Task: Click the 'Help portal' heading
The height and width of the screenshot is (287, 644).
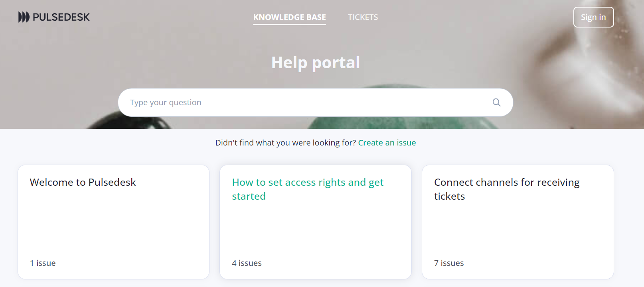Action: pyautogui.click(x=316, y=63)
